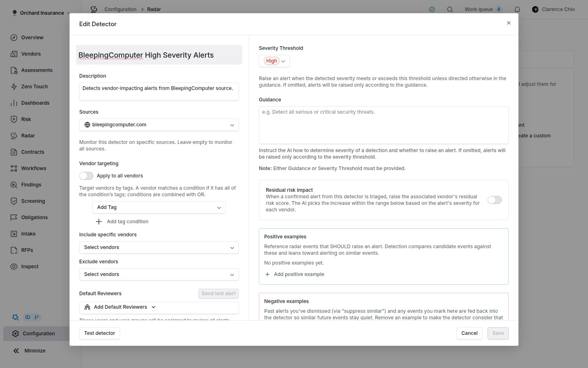Click Work queue count badge 4
The height and width of the screenshot is (368, 588).
click(499, 9)
